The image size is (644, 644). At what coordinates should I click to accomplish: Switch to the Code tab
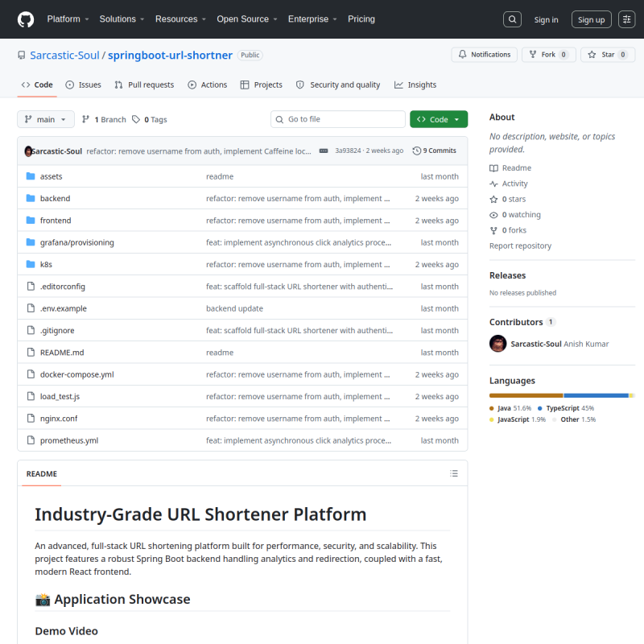(x=37, y=85)
